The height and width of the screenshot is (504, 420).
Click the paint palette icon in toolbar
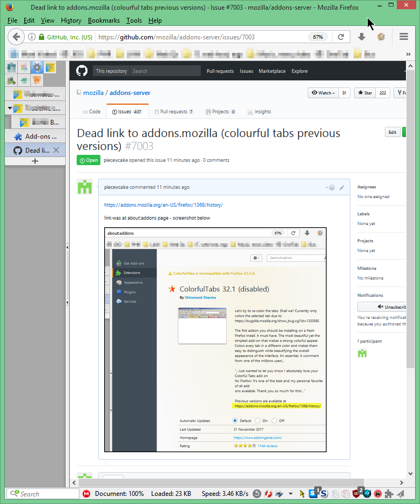point(381,37)
